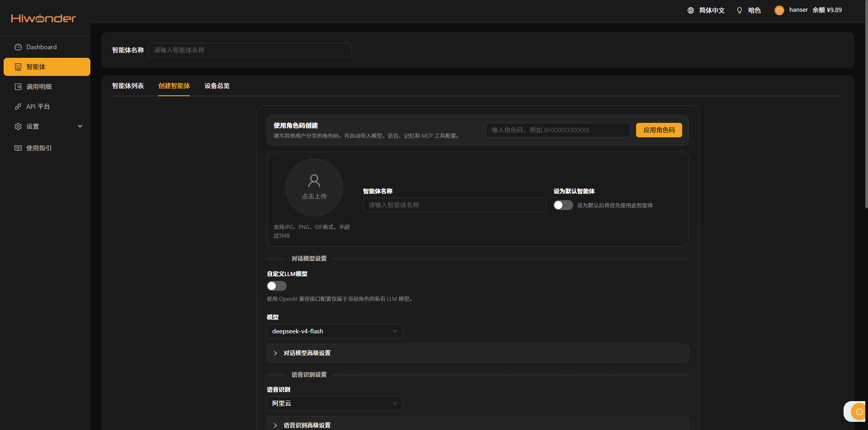The width and height of the screenshot is (868, 430).
Task: Click the 语音识别设置 section heading
Action: [309, 375]
